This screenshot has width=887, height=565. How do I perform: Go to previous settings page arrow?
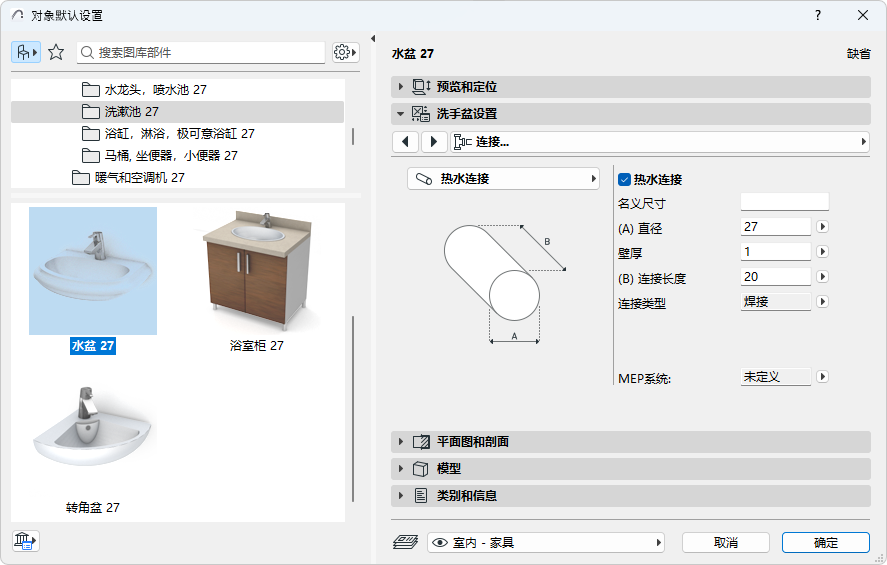point(406,141)
